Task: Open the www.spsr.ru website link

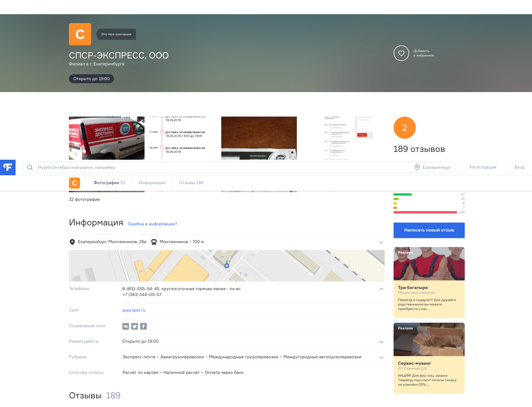Action: click(134, 310)
